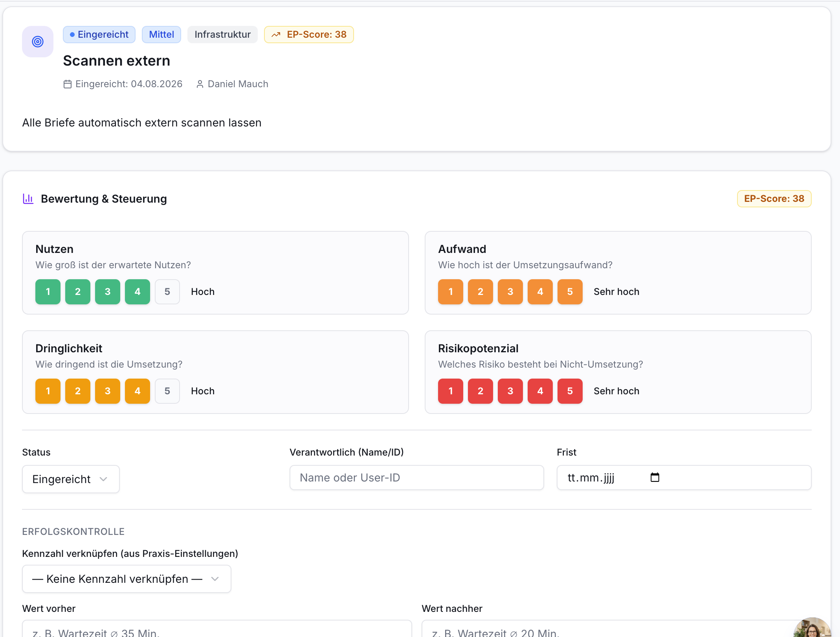This screenshot has width=840, height=637.
Task: Set Nutzen rating to 4
Action: pyautogui.click(x=138, y=292)
